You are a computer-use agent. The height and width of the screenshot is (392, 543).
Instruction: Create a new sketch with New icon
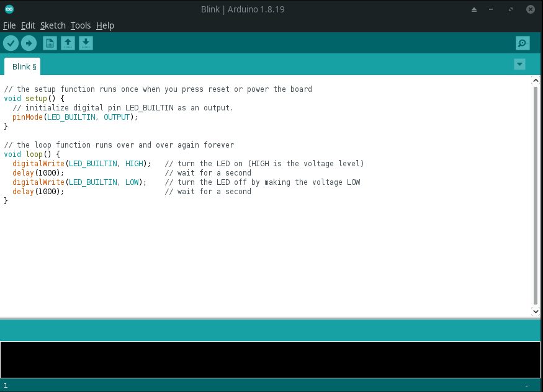point(50,43)
